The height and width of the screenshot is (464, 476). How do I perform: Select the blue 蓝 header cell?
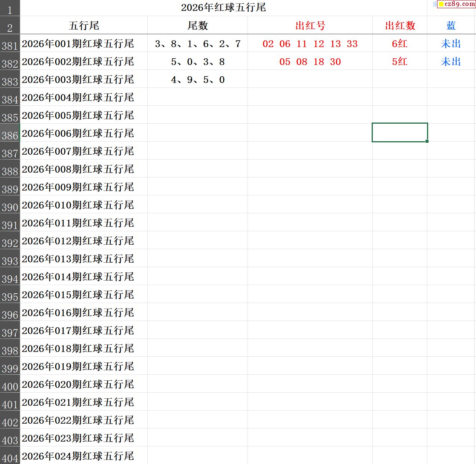point(451,25)
